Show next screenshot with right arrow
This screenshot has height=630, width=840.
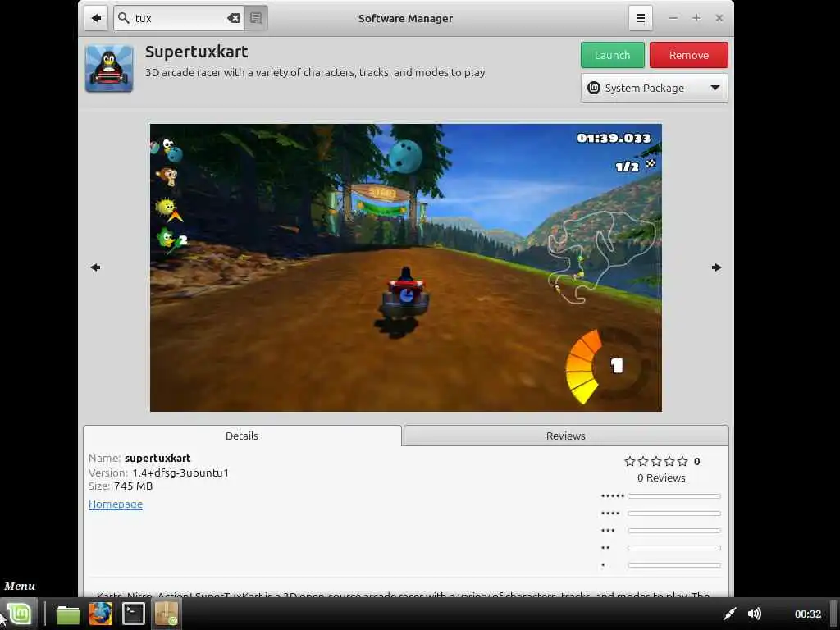coord(716,267)
